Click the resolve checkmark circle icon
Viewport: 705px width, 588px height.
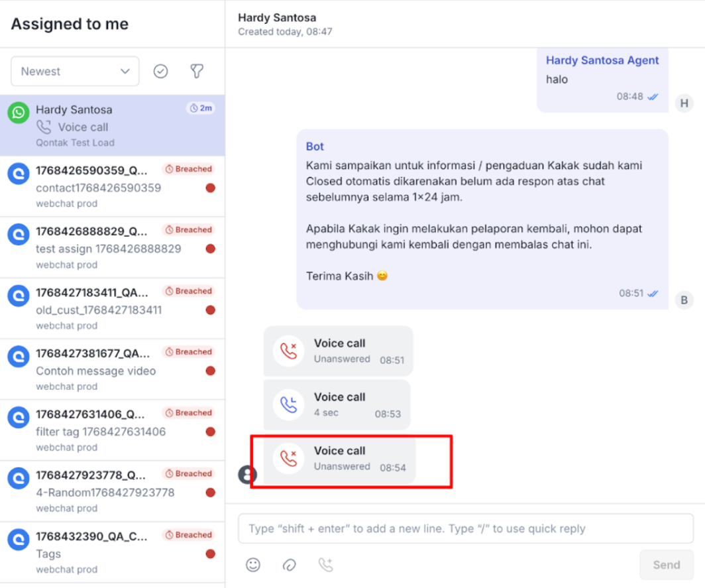point(160,71)
